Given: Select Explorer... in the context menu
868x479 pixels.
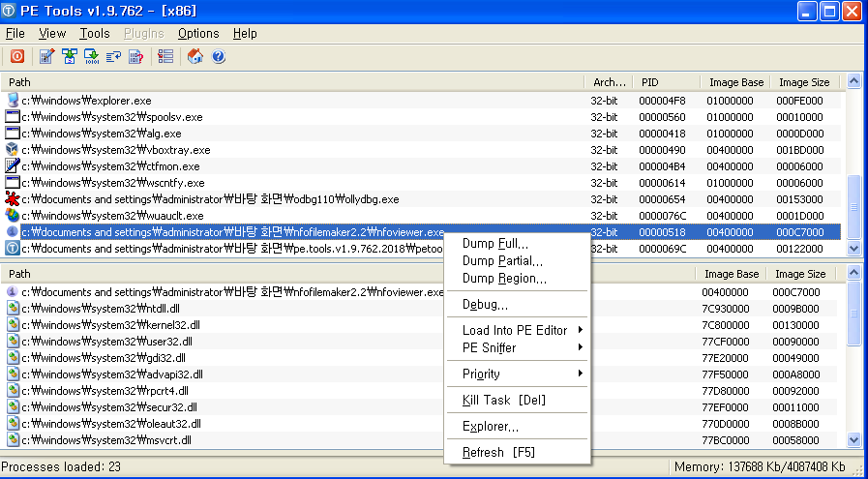Looking at the screenshot, I should pos(518,426).
